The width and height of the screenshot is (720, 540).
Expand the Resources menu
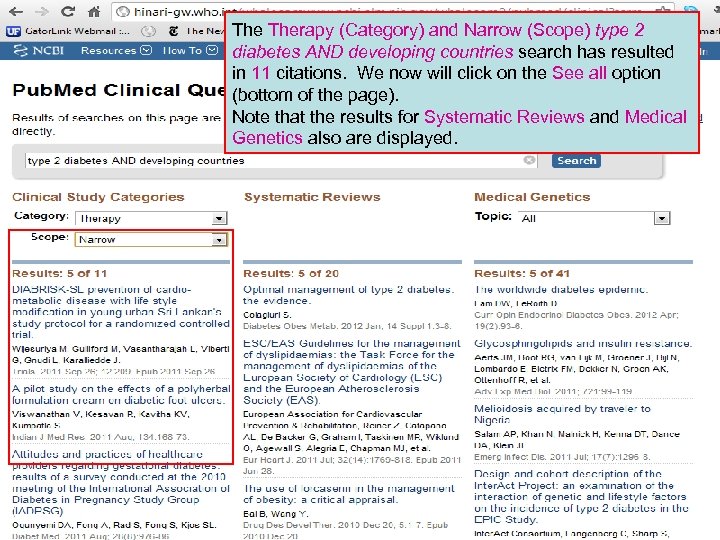coord(116,51)
